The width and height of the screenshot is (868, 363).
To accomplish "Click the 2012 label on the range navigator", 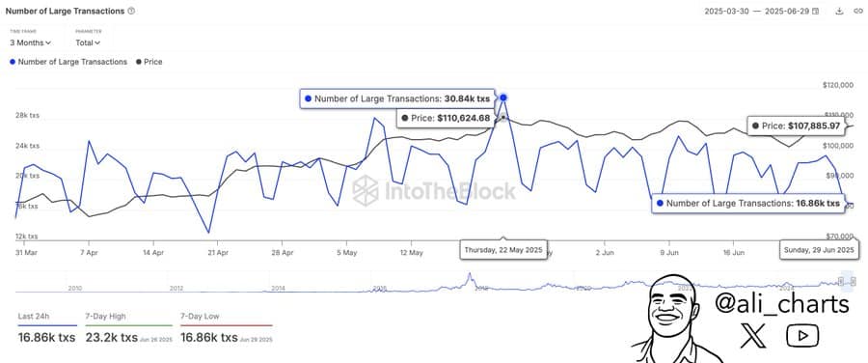I will tap(176, 289).
